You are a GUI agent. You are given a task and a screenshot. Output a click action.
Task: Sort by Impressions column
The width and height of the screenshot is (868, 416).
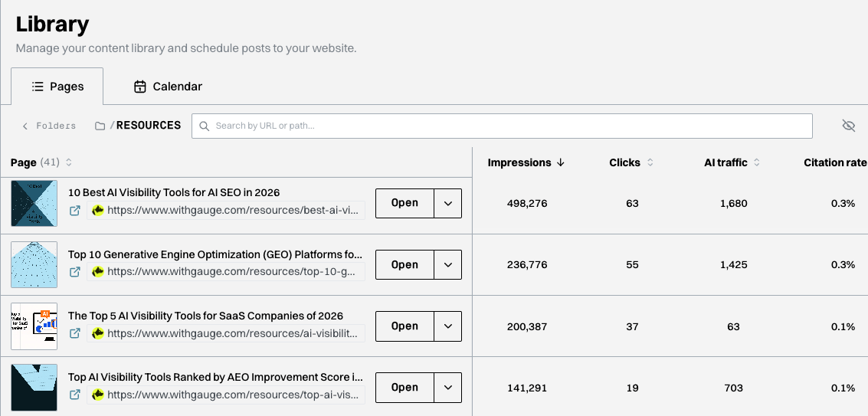coord(526,162)
